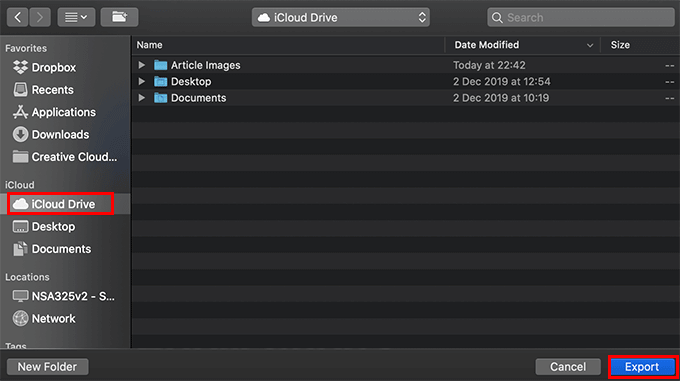Go forward with the right arrow button
Screen dimensions: 680x381
click(x=40, y=17)
